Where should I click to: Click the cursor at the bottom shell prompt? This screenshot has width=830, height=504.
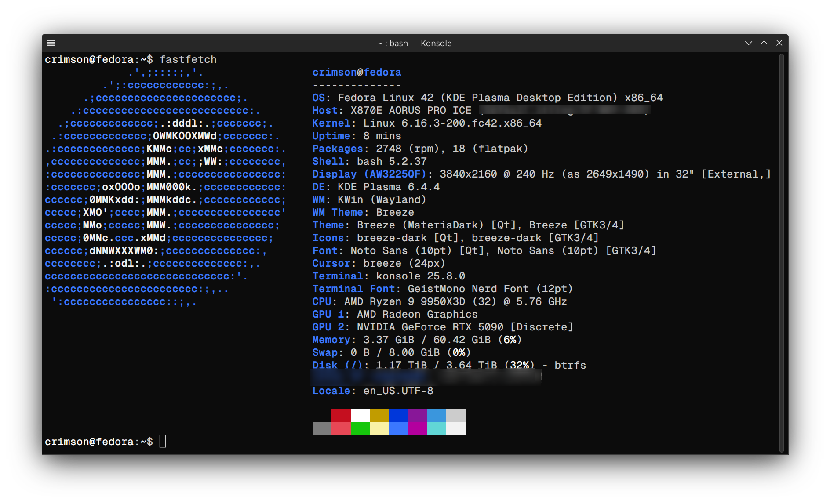point(163,441)
